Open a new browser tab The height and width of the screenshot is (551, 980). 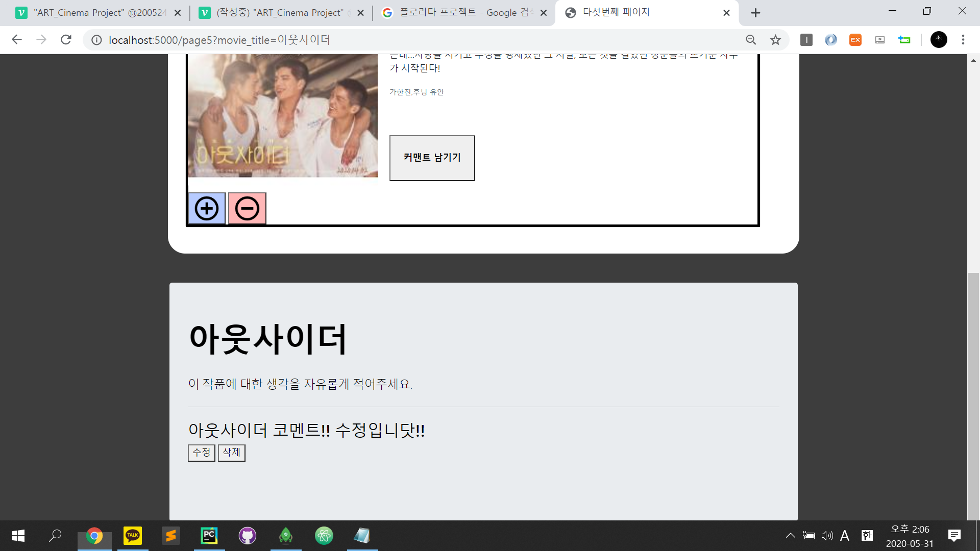point(755,13)
